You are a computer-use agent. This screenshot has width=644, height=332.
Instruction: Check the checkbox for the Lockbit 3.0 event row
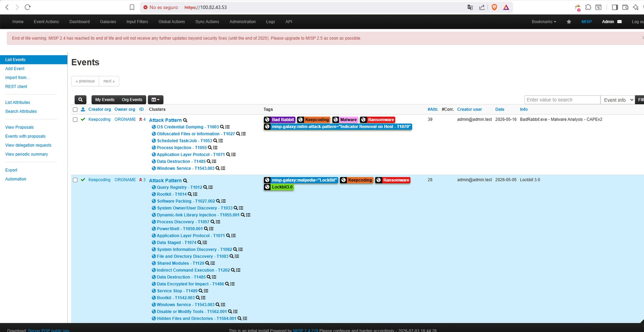[x=75, y=180]
